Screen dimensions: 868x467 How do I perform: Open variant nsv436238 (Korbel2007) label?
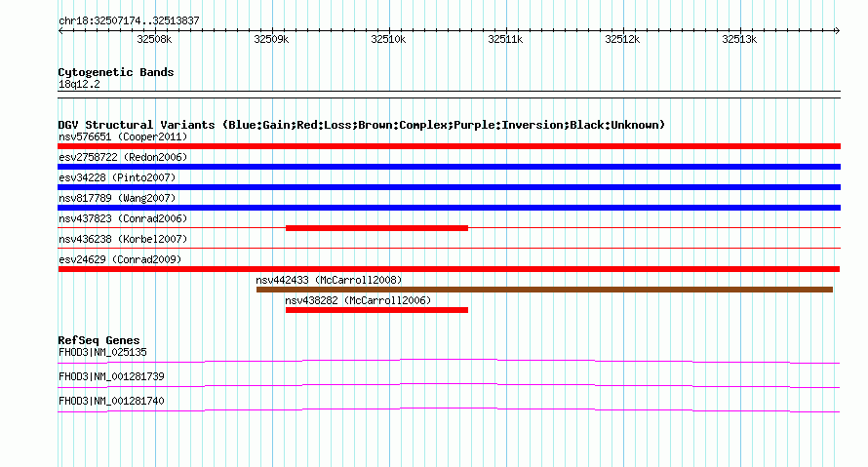tap(123, 239)
